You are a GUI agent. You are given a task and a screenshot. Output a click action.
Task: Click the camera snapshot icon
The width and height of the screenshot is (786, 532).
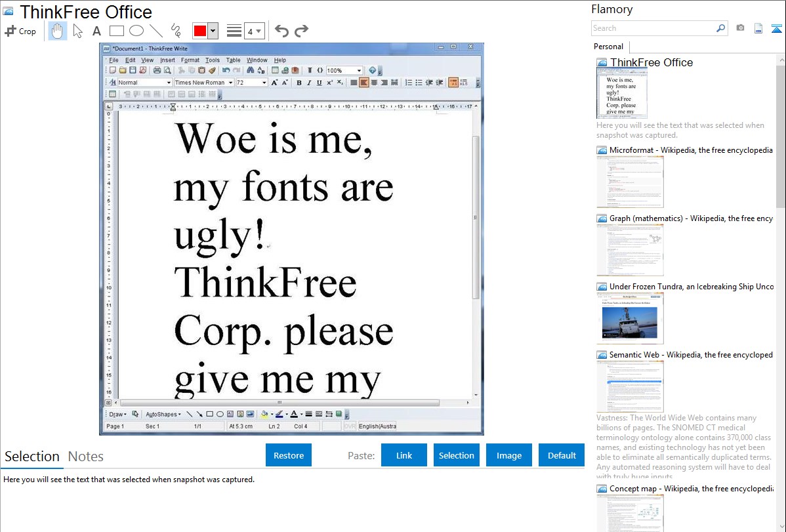point(740,28)
